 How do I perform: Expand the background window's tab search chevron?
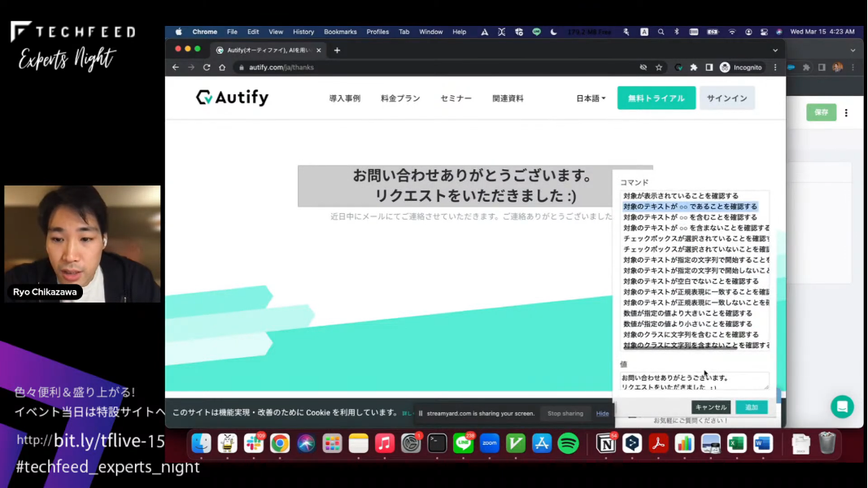pos(853,50)
